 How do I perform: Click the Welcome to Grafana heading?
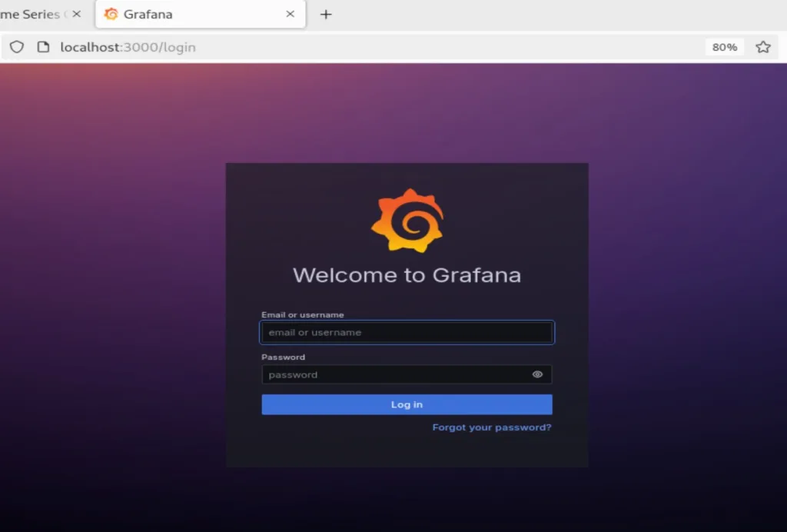pos(407,275)
